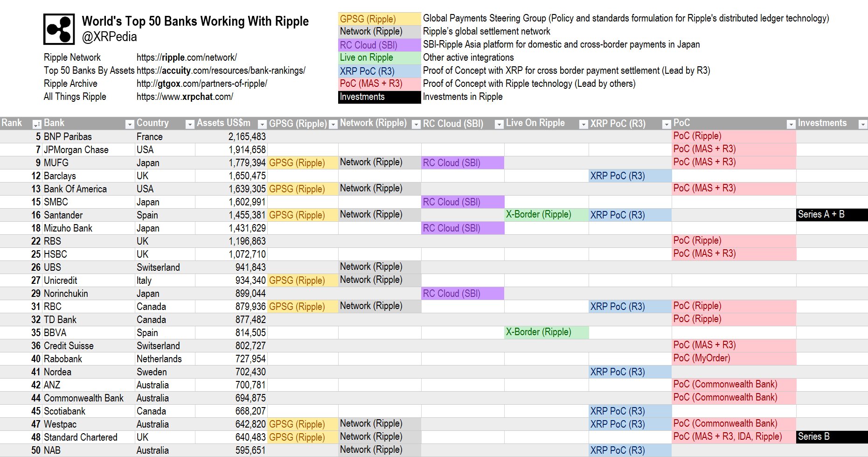Select Santander's X-Border (Ripple) cell
The image size is (868, 457).
(x=546, y=215)
